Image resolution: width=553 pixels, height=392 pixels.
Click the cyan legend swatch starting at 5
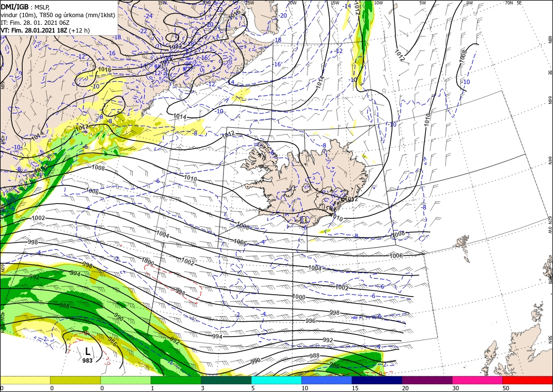(x=276, y=380)
